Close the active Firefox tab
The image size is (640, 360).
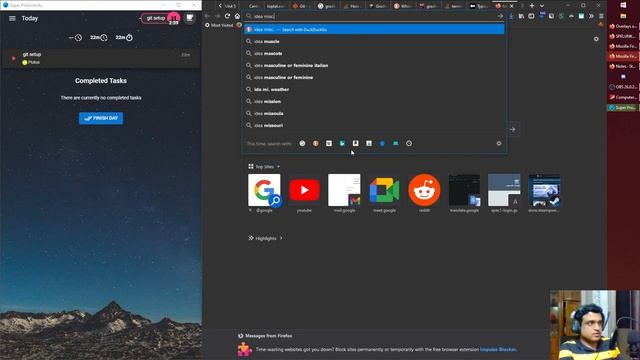(x=511, y=6)
